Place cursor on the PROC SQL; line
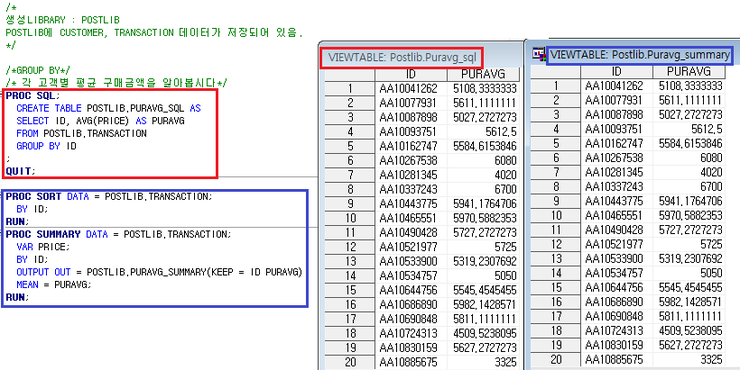Screen dimensions: 740x370 point(34,96)
